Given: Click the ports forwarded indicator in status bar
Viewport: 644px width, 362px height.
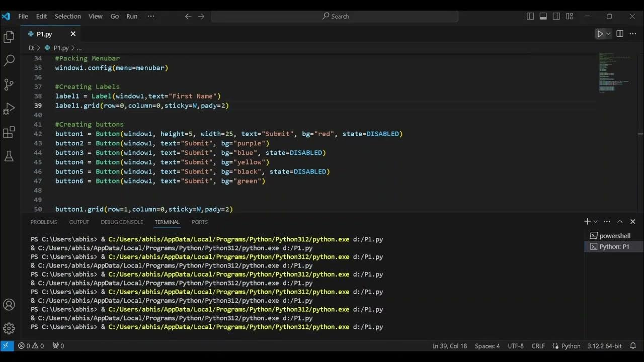Looking at the screenshot, I should (x=58, y=346).
